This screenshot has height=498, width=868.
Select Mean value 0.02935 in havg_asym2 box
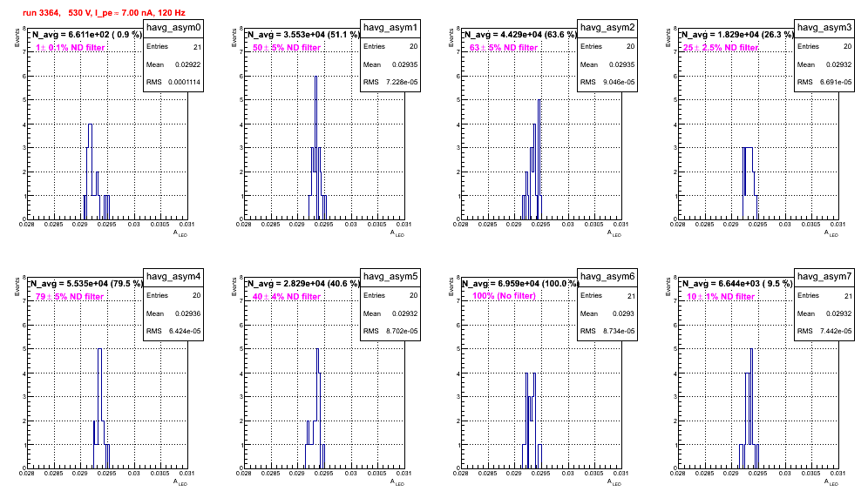(x=622, y=64)
